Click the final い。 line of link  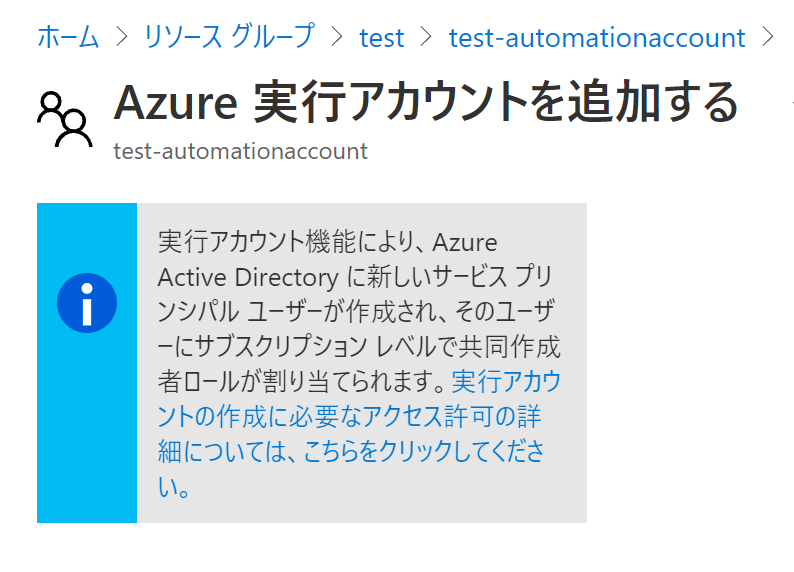(174, 486)
